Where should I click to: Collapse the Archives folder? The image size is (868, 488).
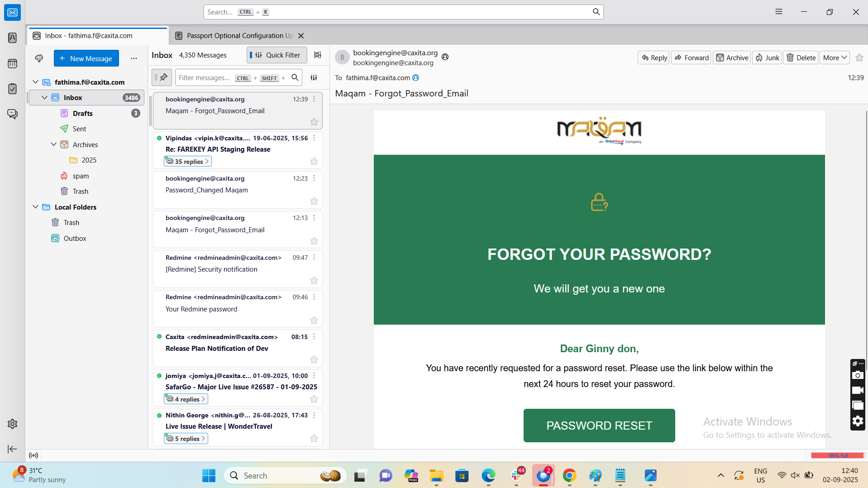(53, 144)
